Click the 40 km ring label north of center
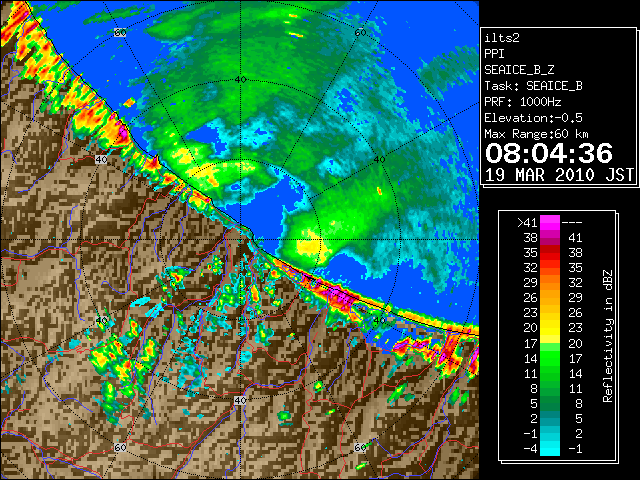 (x=241, y=80)
